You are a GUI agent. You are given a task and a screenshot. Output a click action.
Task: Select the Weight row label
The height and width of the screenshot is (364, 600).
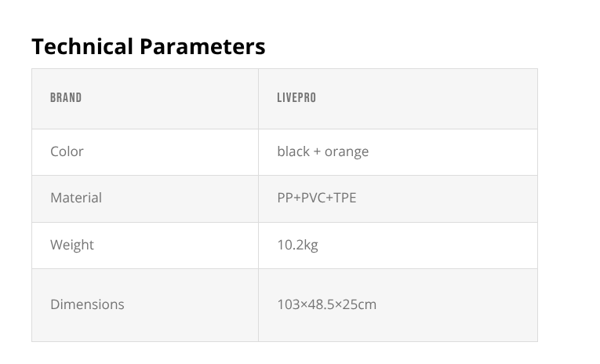[72, 245]
